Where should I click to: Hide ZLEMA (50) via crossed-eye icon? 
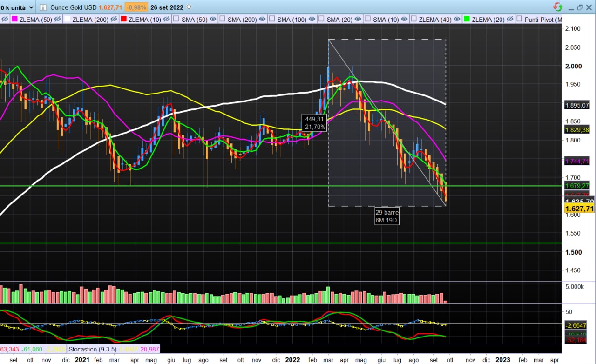pyautogui.click(x=58, y=20)
